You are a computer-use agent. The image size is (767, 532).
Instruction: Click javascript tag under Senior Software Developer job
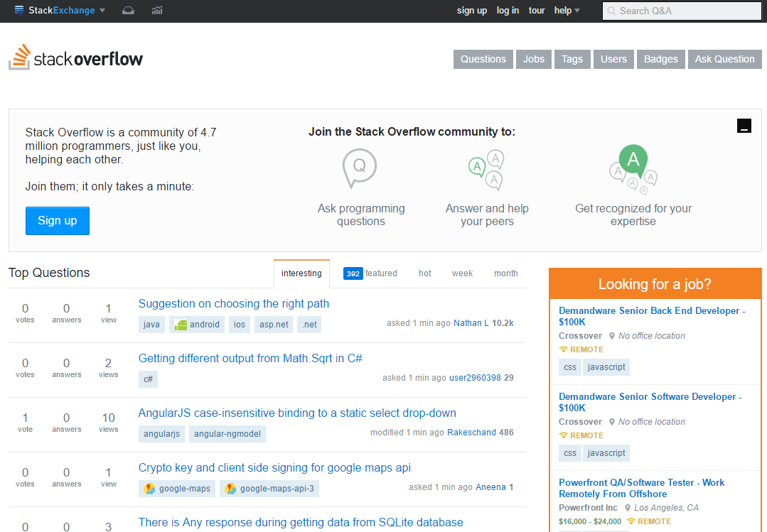606,453
